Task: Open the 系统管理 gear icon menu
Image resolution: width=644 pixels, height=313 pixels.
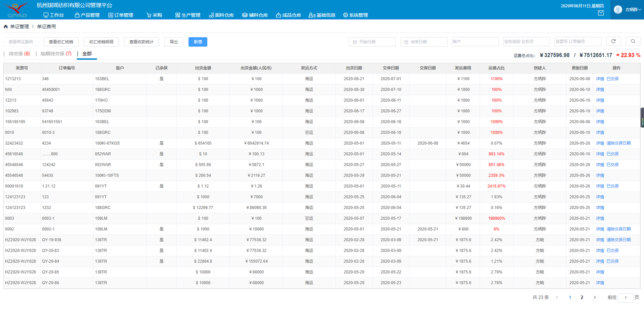Action: (355, 15)
